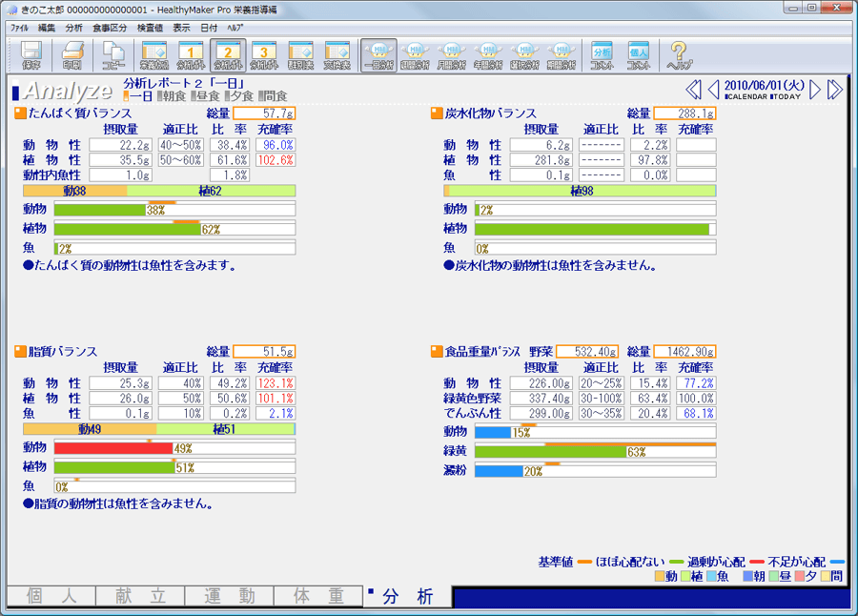Click the first table icon left of report 1

coord(154,55)
